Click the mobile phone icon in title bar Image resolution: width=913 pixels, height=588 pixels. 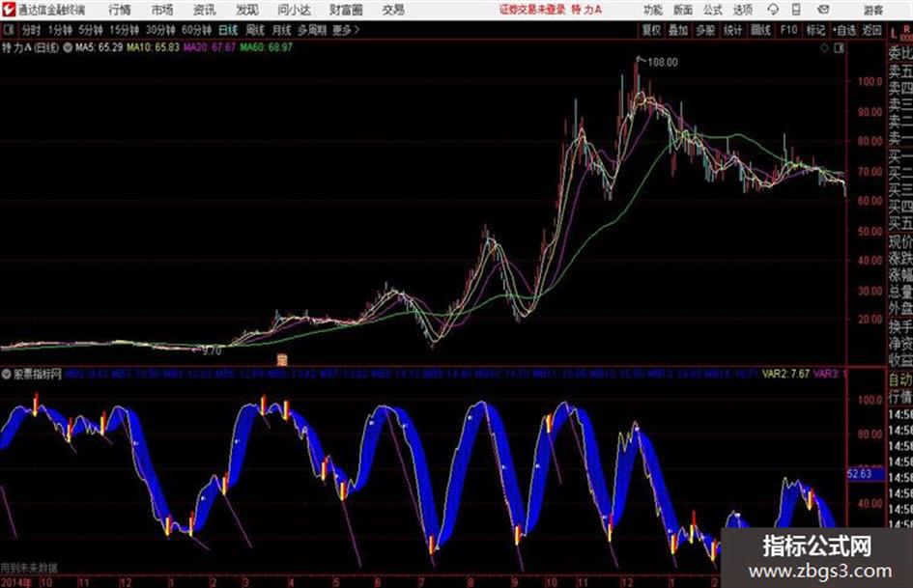(796, 10)
